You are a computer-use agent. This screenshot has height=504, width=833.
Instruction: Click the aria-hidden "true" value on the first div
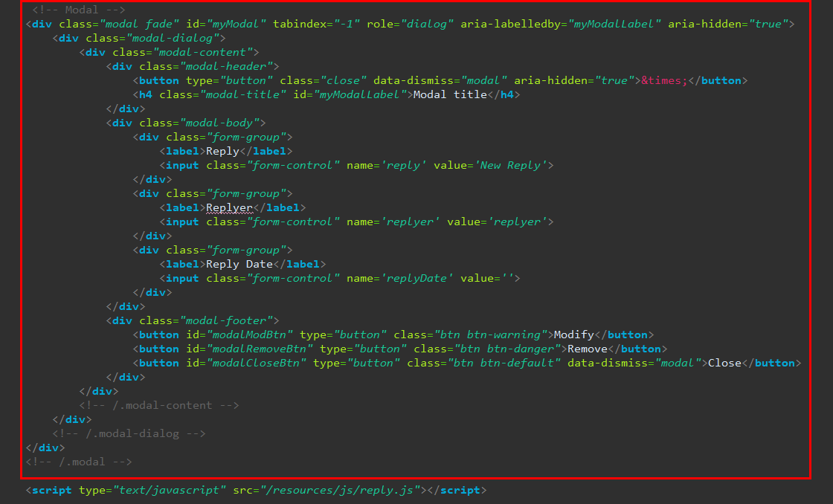point(769,24)
